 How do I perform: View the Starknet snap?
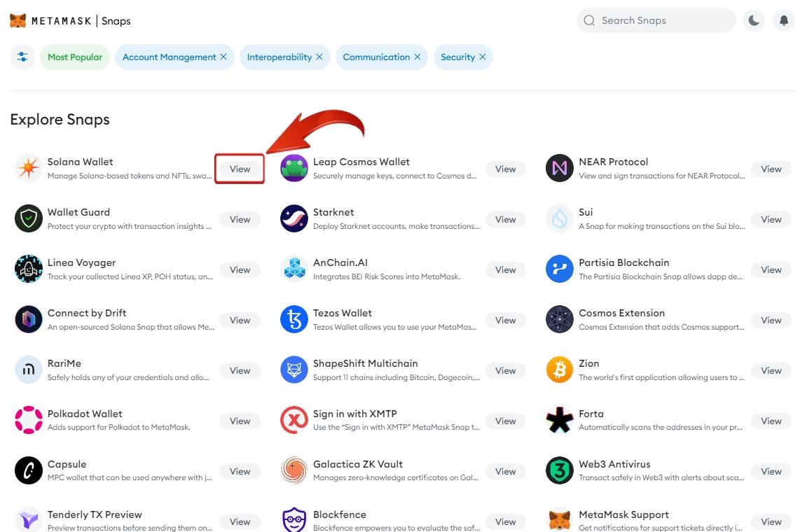(506, 219)
